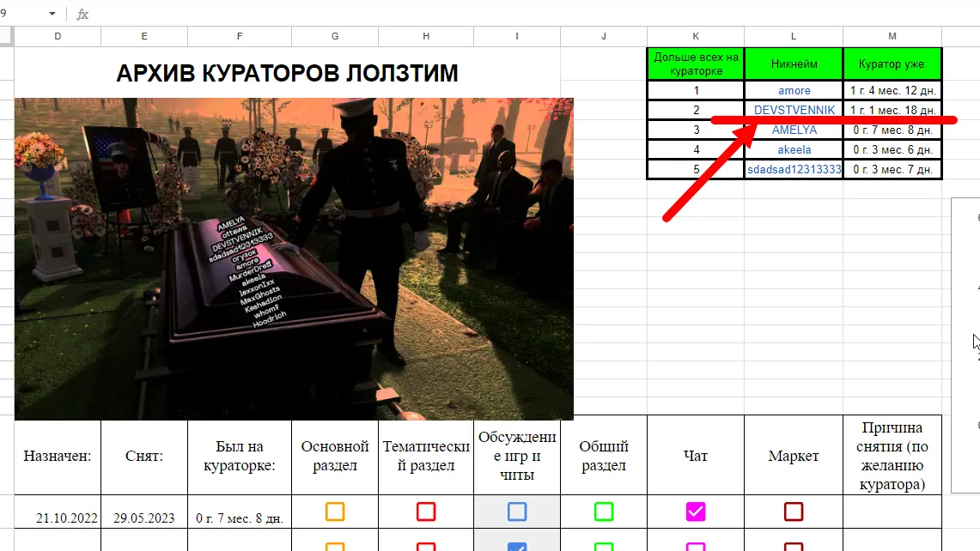The width and height of the screenshot is (980, 551).
Task: Select date cell '29.05.2023'
Action: pyautogui.click(x=144, y=512)
